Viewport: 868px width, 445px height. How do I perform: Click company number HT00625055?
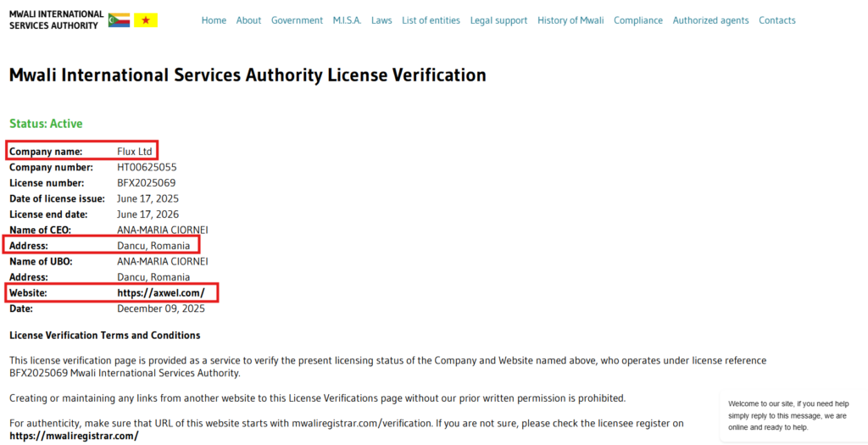147,167
